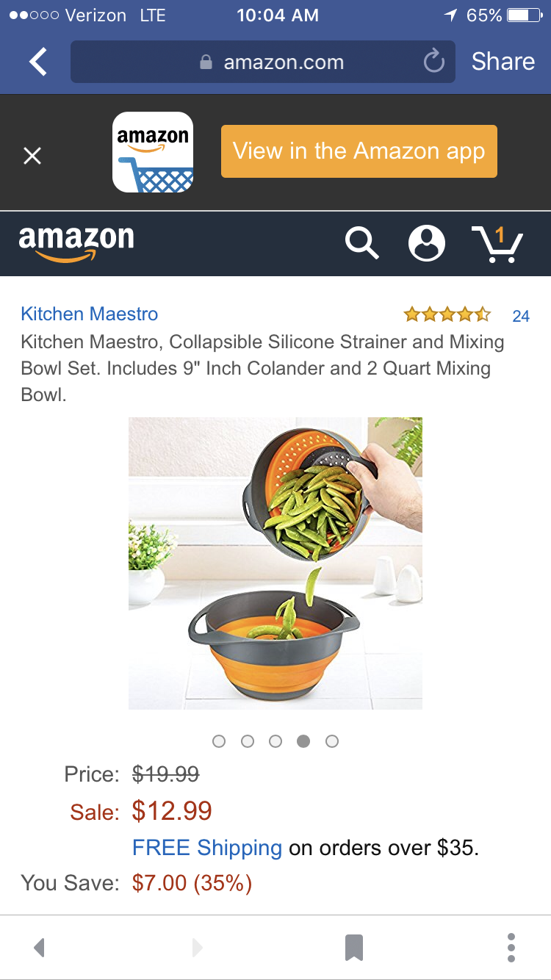Screen dimensions: 551x980
Task: Open the Kitchen Maestro brand link
Action: click(90, 314)
